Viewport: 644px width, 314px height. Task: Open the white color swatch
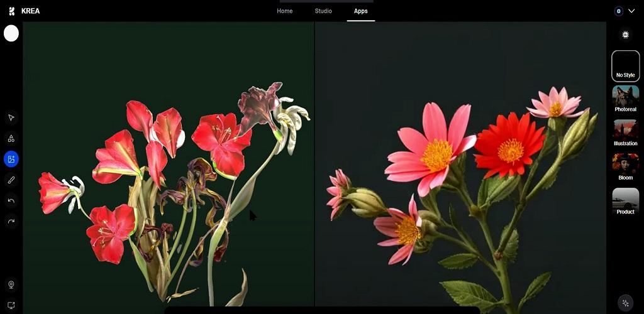coord(11,33)
